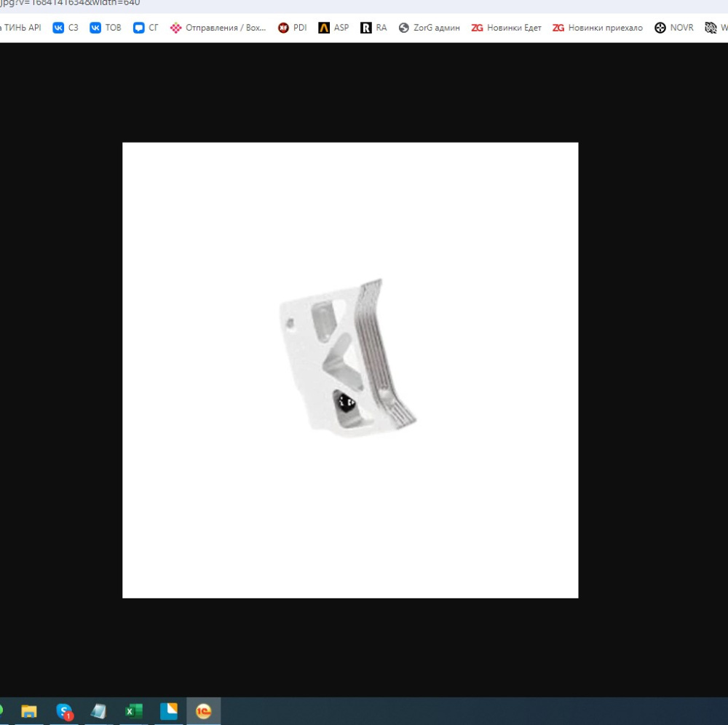Open the Новинки Едет bookmark
Viewport: 728px width, 725px height.
pos(507,28)
